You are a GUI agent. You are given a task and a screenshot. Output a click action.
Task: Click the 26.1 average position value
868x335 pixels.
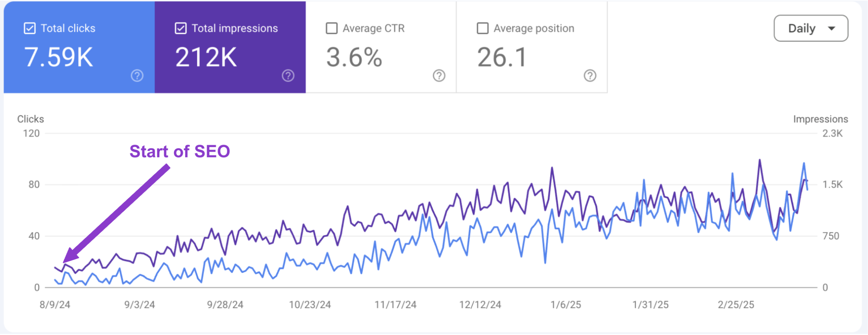point(501,57)
